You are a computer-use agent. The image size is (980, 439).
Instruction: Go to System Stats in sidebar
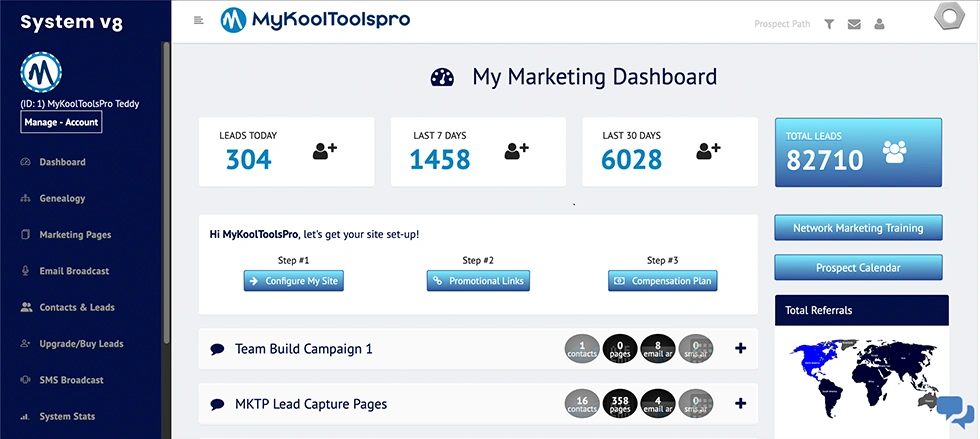(67, 416)
